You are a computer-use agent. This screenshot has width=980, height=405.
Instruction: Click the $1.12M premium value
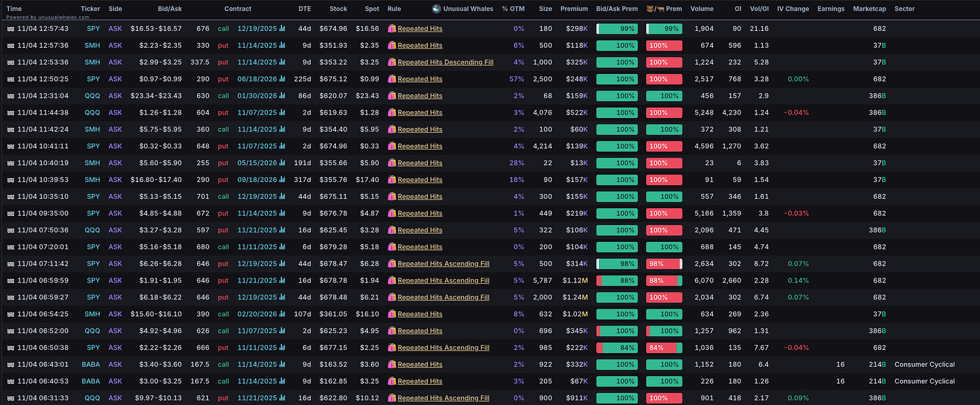(575, 280)
